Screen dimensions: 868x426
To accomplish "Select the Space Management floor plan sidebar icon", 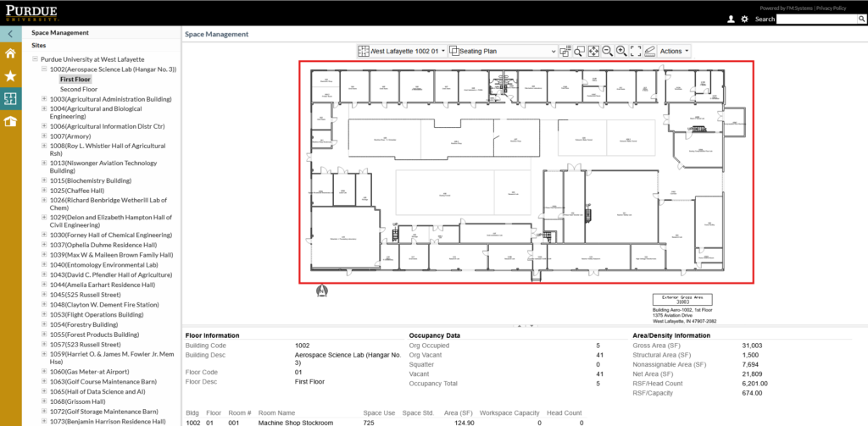I will [10, 99].
